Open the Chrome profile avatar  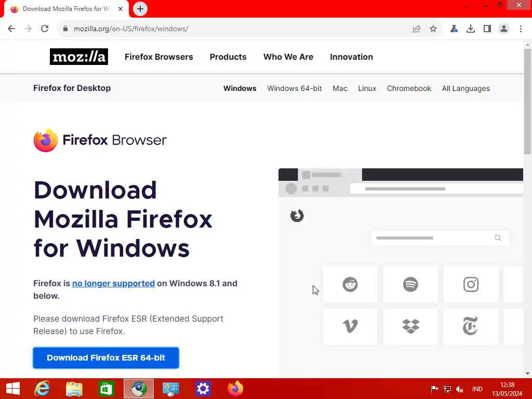coord(504,29)
